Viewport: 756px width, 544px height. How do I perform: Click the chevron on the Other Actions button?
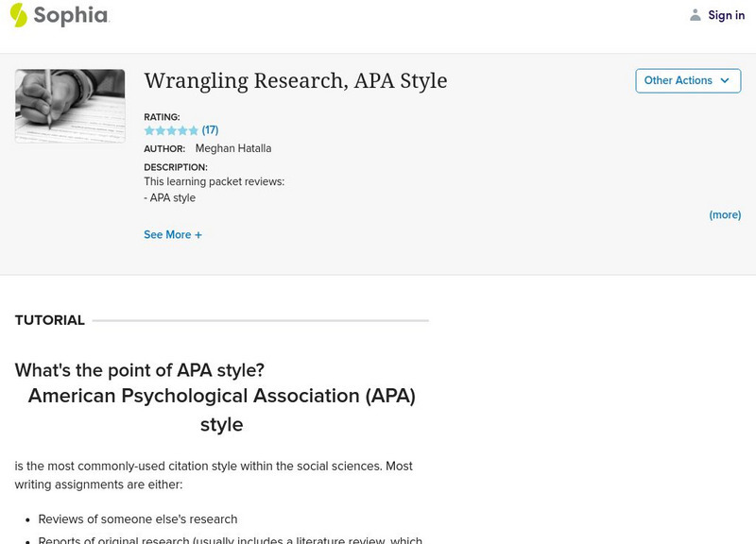723,80
